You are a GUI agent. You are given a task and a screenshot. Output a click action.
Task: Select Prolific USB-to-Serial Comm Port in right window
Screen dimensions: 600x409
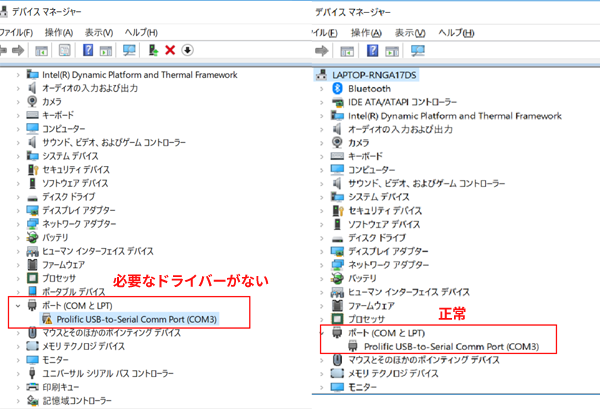[452, 346]
